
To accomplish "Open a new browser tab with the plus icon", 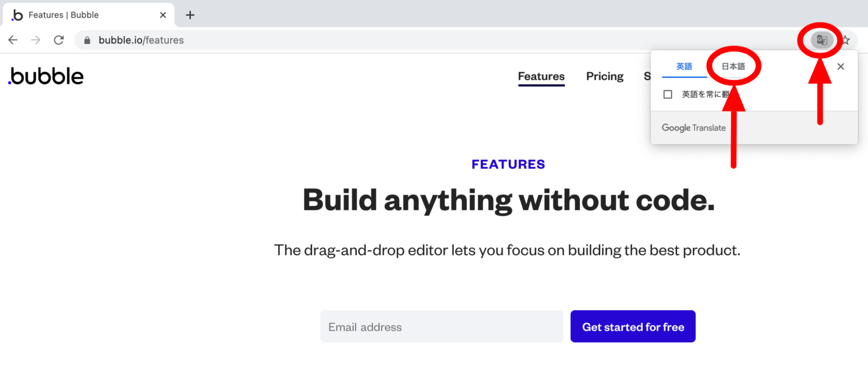I will coord(190,15).
